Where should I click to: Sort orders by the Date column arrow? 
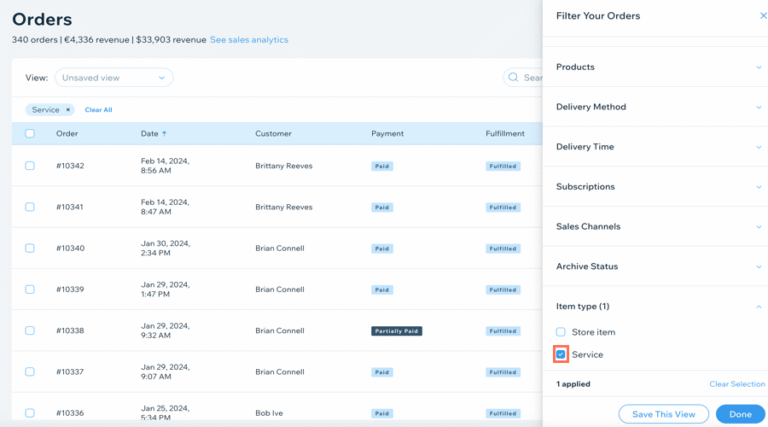click(164, 133)
